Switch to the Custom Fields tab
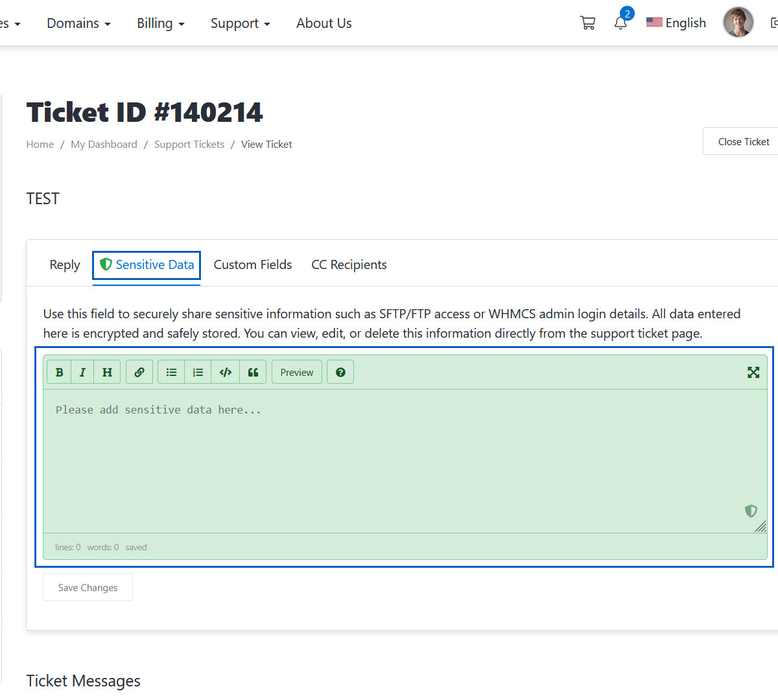This screenshot has width=778, height=700. pyautogui.click(x=253, y=264)
